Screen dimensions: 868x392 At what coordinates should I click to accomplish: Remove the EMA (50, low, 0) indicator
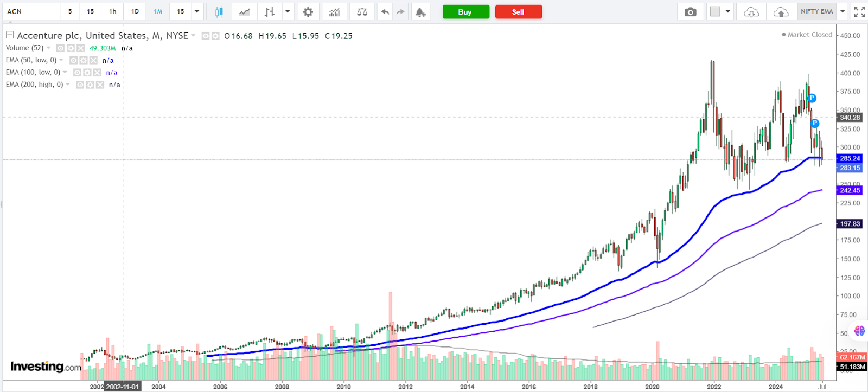pos(93,60)
